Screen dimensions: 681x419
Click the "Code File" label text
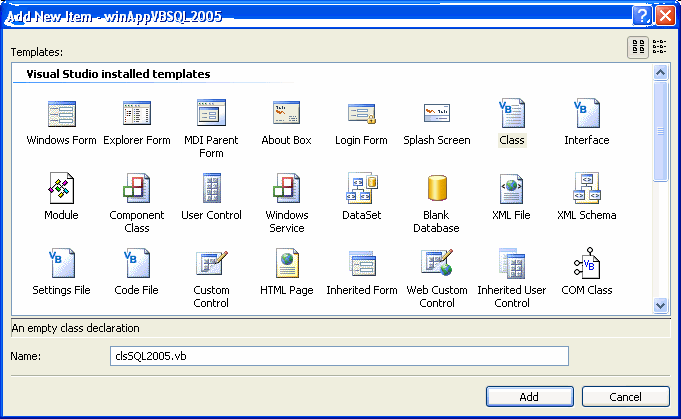[136, 290]
